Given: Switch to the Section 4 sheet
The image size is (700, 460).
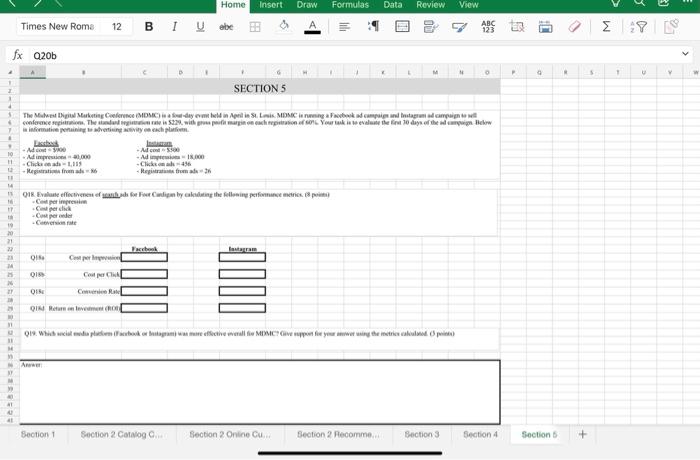Looking at the screenshot, I should coord(480,434).
